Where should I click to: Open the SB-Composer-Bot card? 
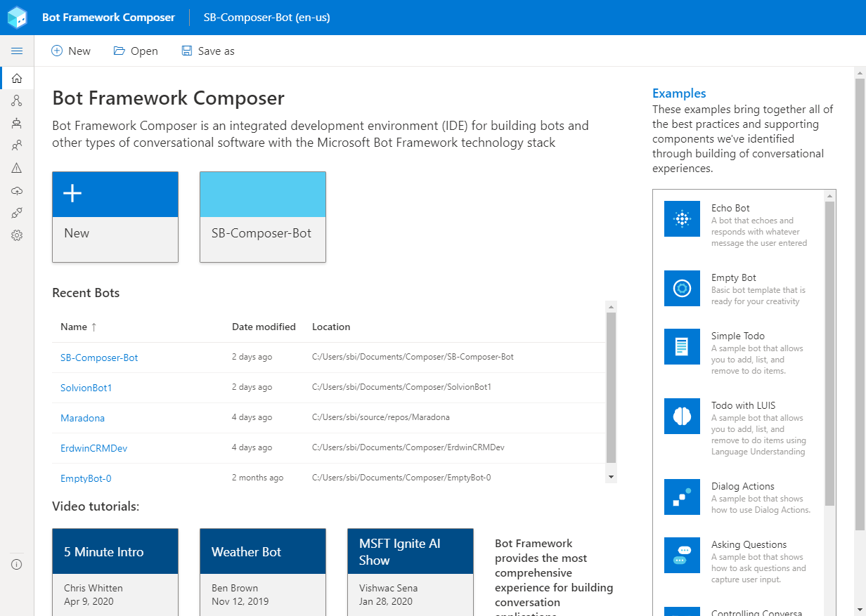(263, 217)
